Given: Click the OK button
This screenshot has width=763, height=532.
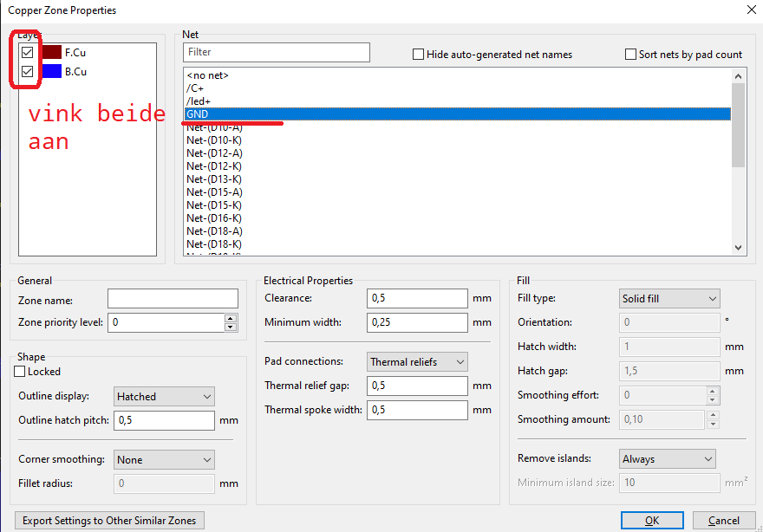Looking at the screenshot, I should 651,521.
